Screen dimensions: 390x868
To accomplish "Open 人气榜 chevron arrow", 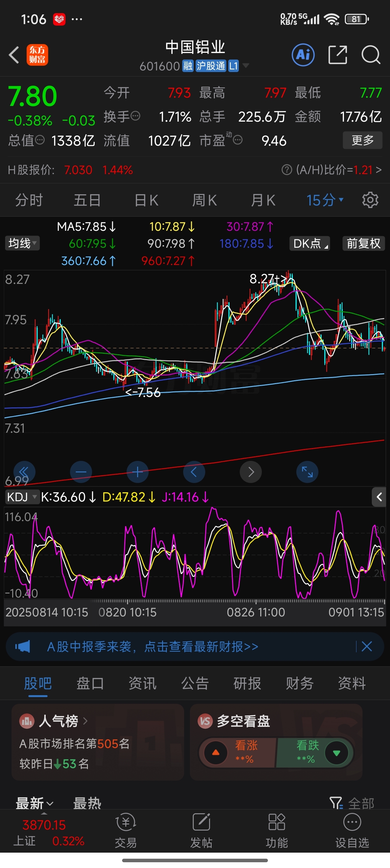I will point(85,721).
